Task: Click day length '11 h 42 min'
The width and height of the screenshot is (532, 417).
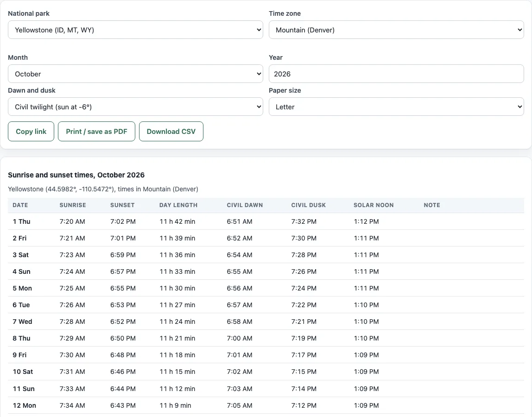Action: pyautogui.click(x=177, y=221)
